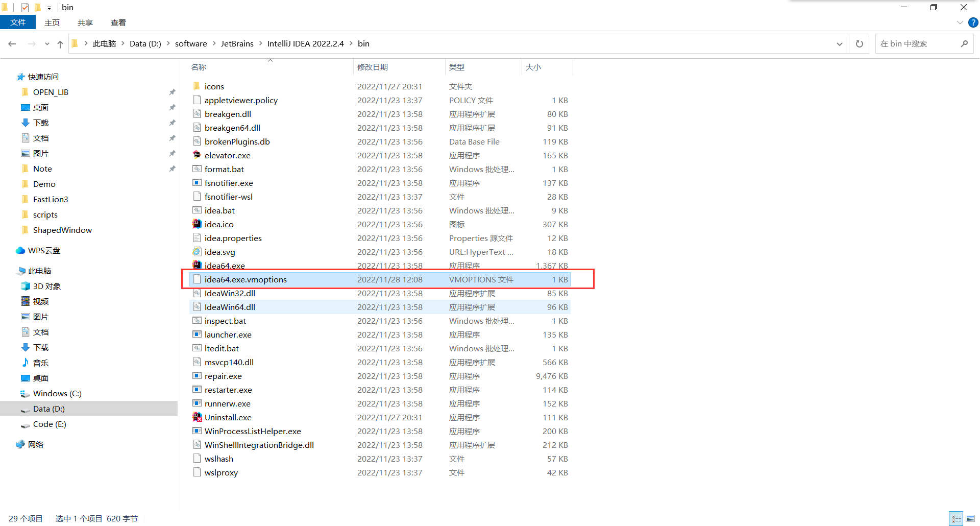This screenshot has height=526, width=980.
Task: Click the 视频 icon in sidebar
Action: (x=26, y=301)
